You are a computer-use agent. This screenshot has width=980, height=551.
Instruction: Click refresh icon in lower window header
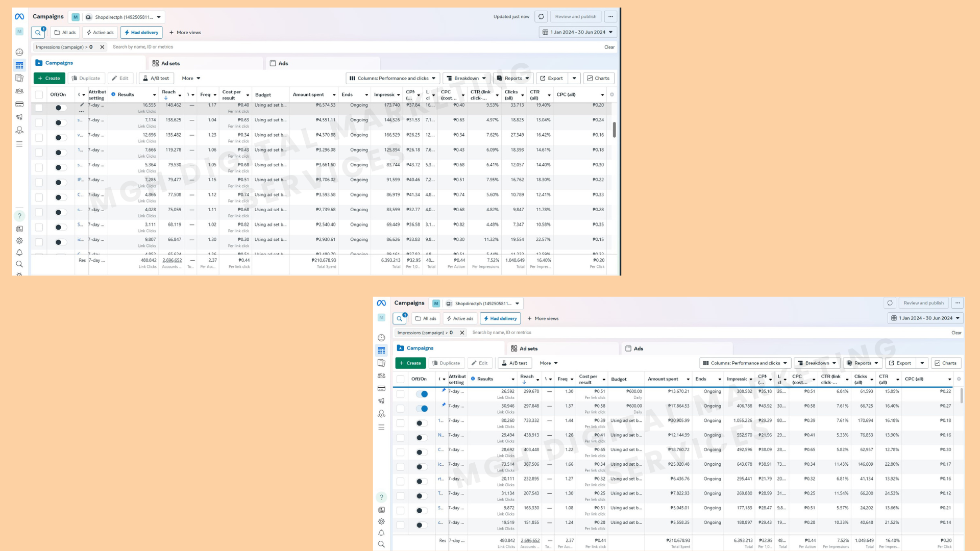tap(890, 303)
